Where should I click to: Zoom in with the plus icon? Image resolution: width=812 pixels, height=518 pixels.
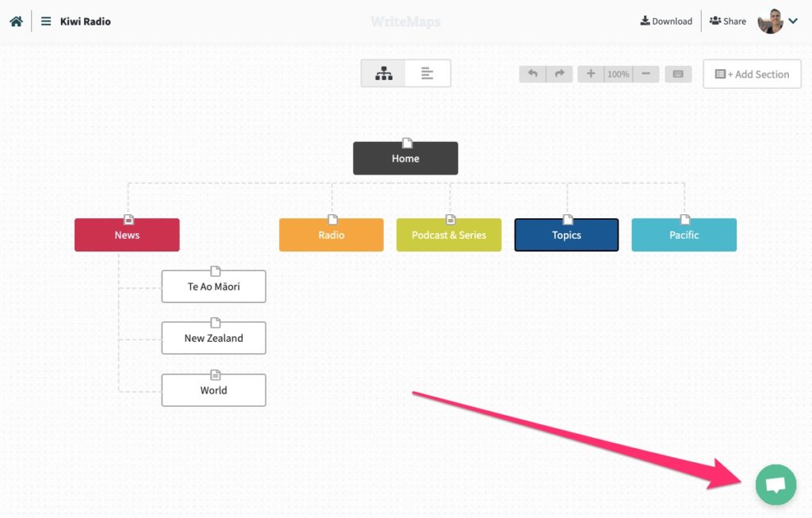point(591,74)
